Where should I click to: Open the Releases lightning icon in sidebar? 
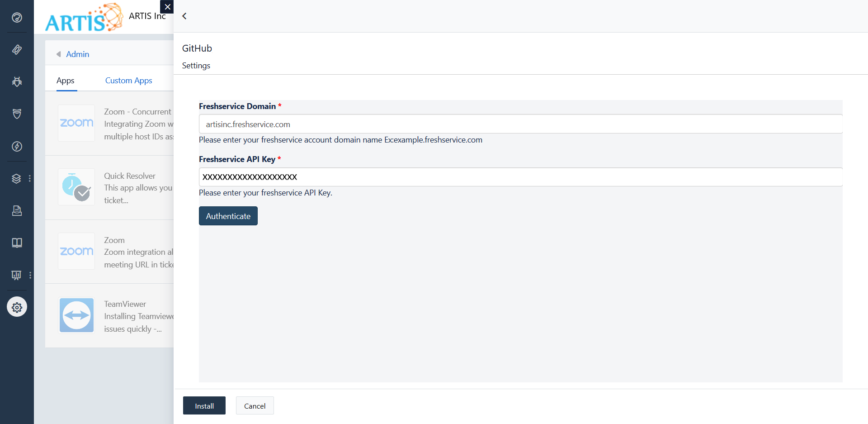point(17,147)
